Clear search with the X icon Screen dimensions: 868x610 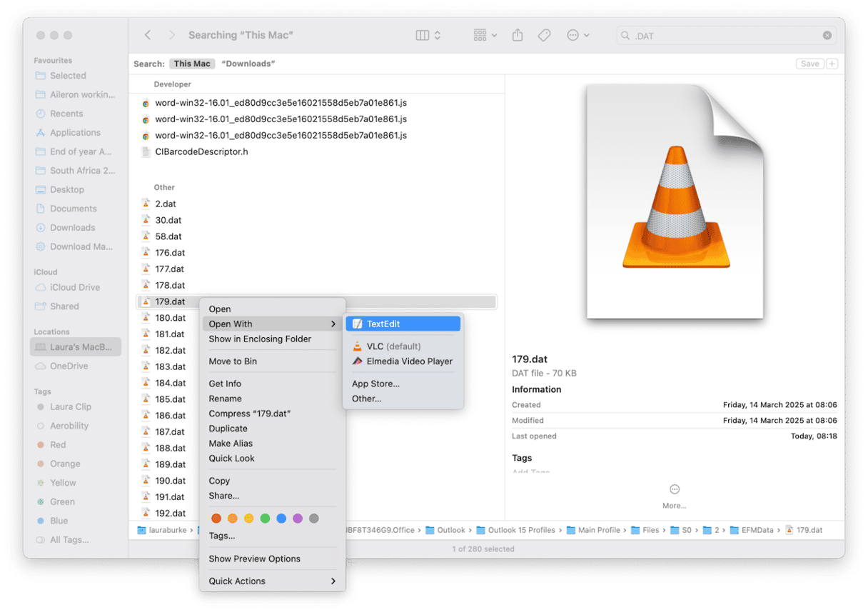tap(827, 36)
